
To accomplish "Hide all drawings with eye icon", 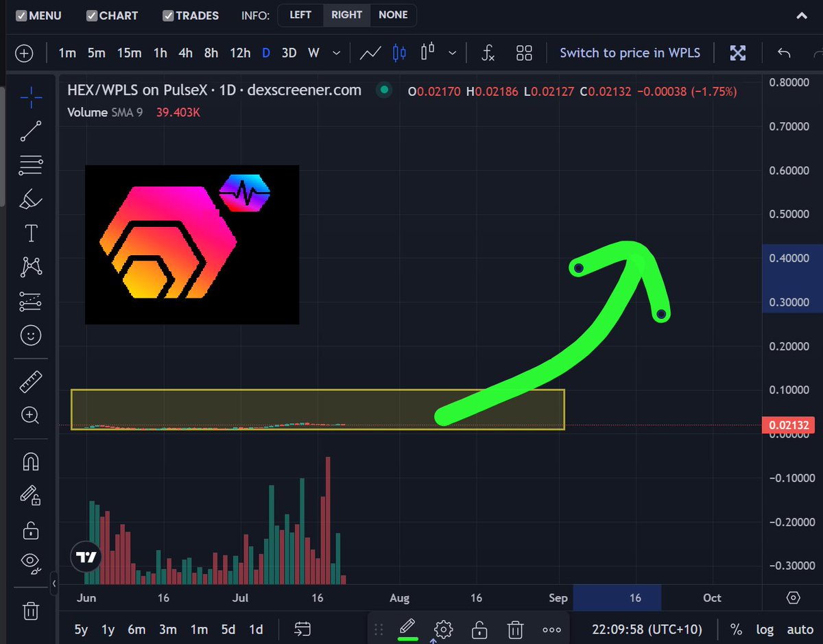I will pos(31,563).
